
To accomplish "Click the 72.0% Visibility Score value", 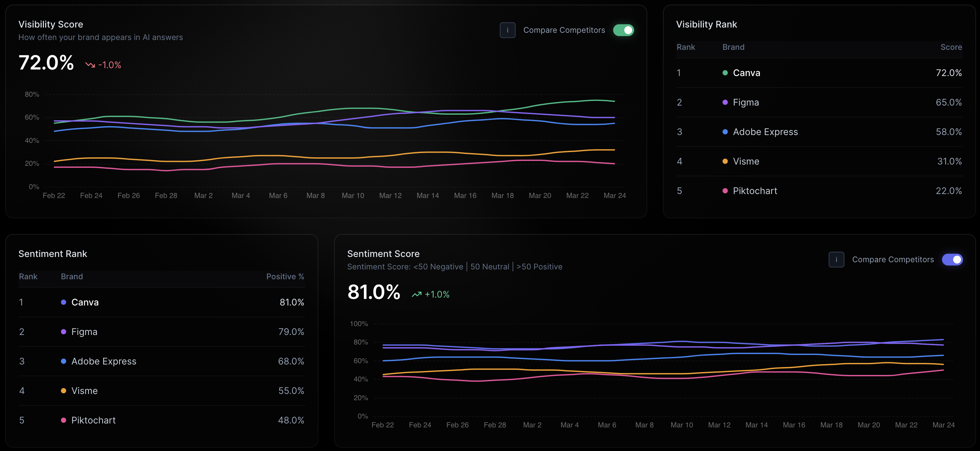I will pyautogui.click(x=46, y=63).
